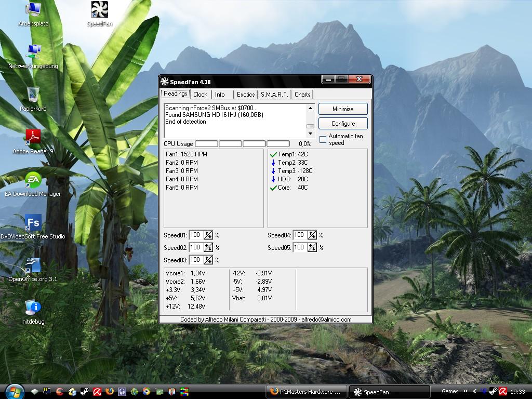Select the Adobe Reader 9 desktop icon

pos(33,142)
